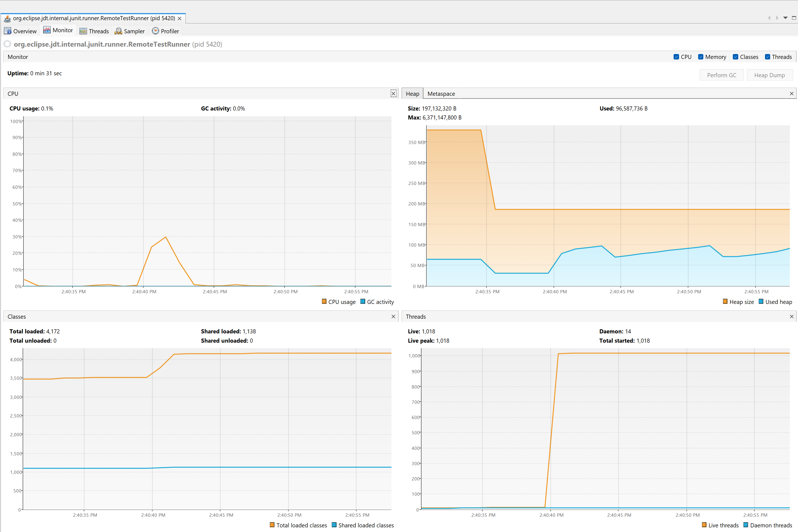Image resolution: width=798 pixels, height=532 pixels.
Task: Uncheck the CPU checkbox
Action: (676, 57)
